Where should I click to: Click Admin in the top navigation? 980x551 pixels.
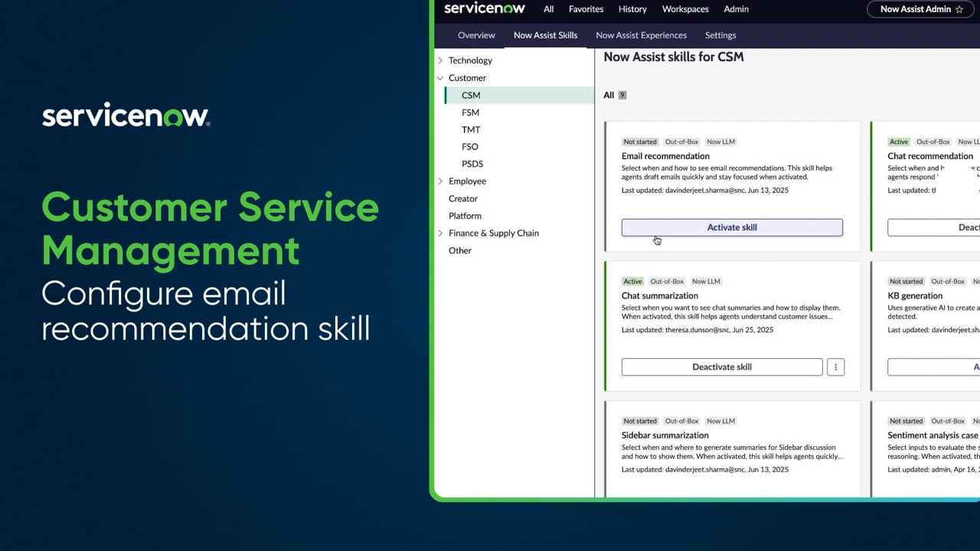pyautogui.click(x=736, y=8)
